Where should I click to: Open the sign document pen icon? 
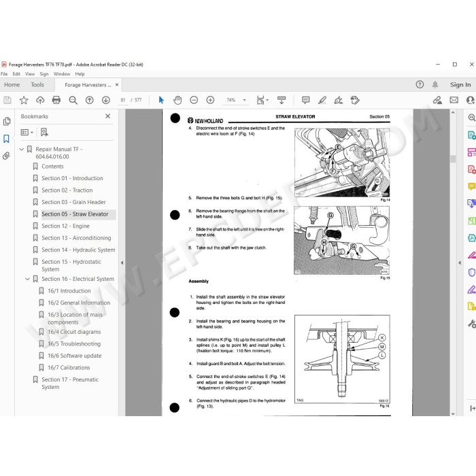point(339,100)
